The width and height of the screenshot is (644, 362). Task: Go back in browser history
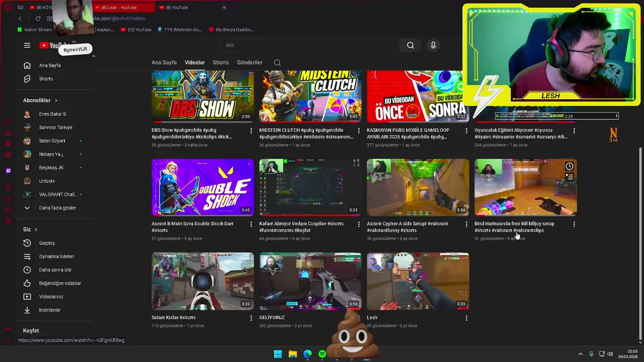point(20,19)
